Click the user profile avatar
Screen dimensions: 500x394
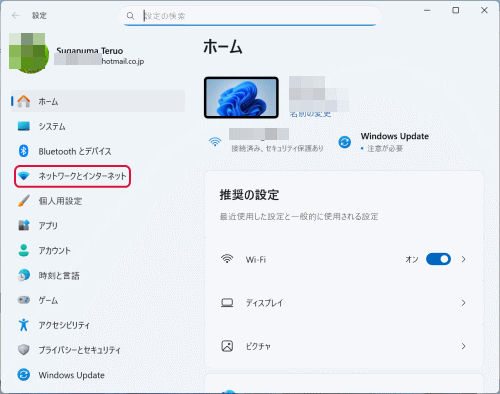(29, 53)
